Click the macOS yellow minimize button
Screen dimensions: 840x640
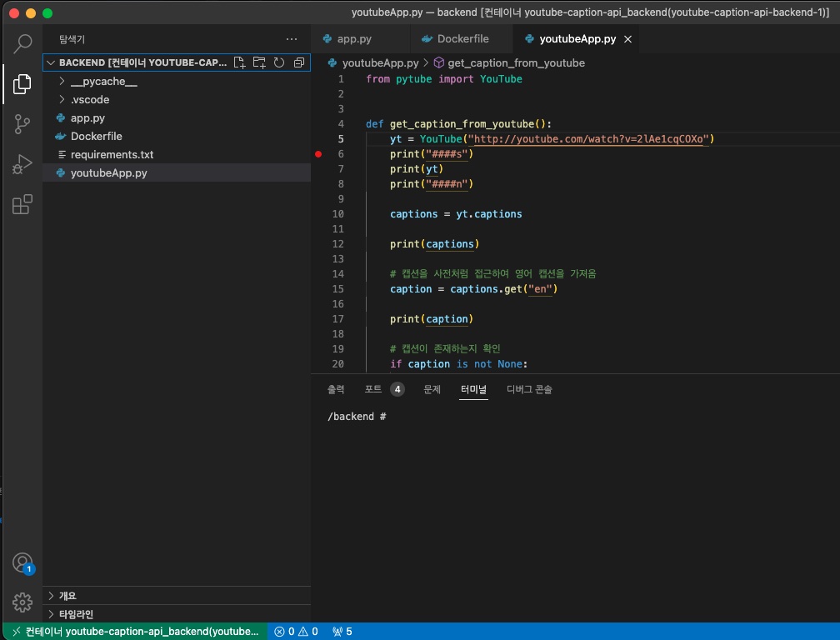[x=31, y=13]
